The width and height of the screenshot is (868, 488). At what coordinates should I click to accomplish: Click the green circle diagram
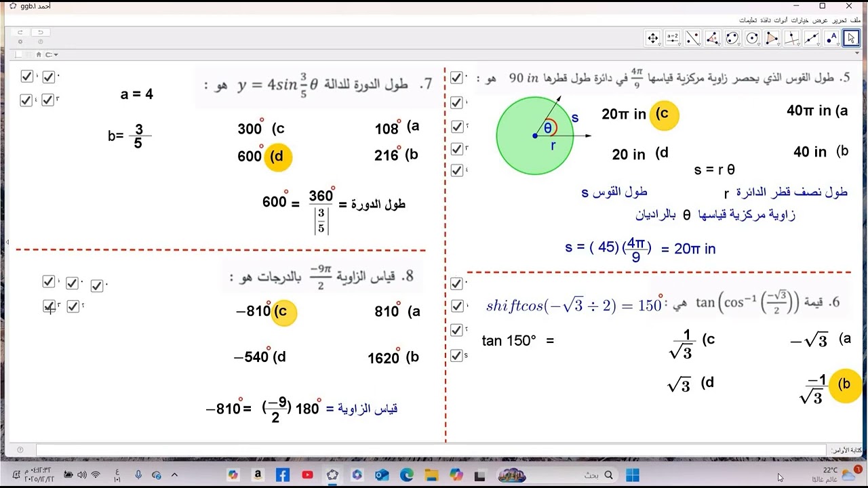click(x=535, y=136)
